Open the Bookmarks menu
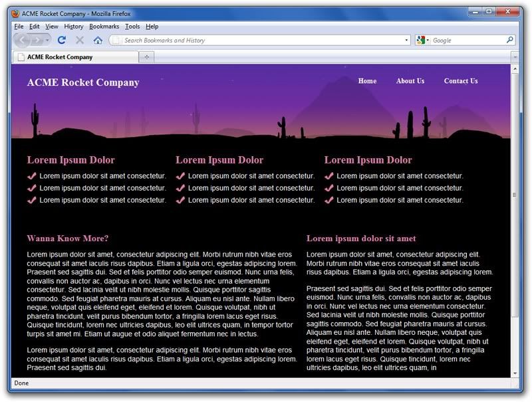Image resolution: width=532 pixels, height=402 pixels. tap(104, 27)
